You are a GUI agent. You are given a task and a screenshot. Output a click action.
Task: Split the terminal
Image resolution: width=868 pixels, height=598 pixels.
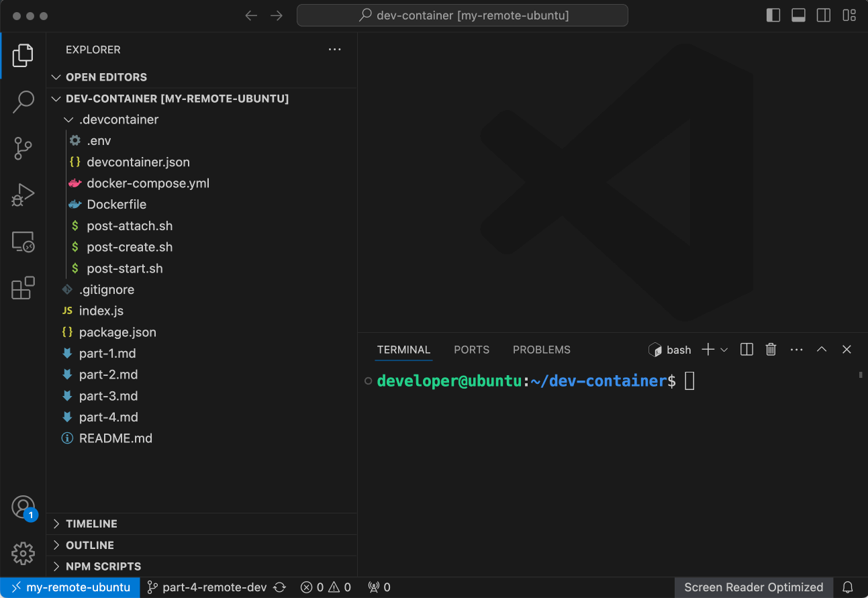coord(746,349)
